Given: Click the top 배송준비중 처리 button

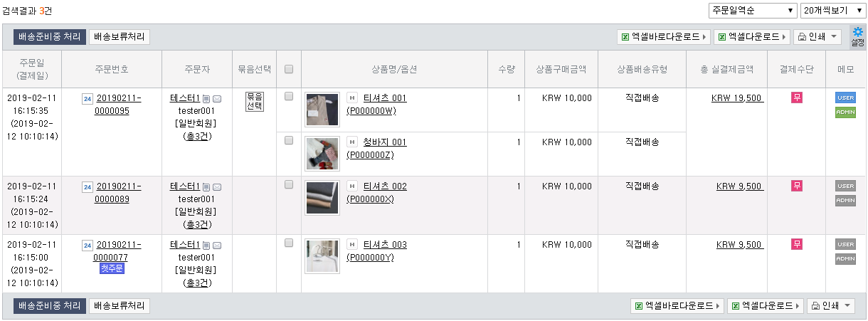Looking at the screenshot, I should click(x=49, y=37).
